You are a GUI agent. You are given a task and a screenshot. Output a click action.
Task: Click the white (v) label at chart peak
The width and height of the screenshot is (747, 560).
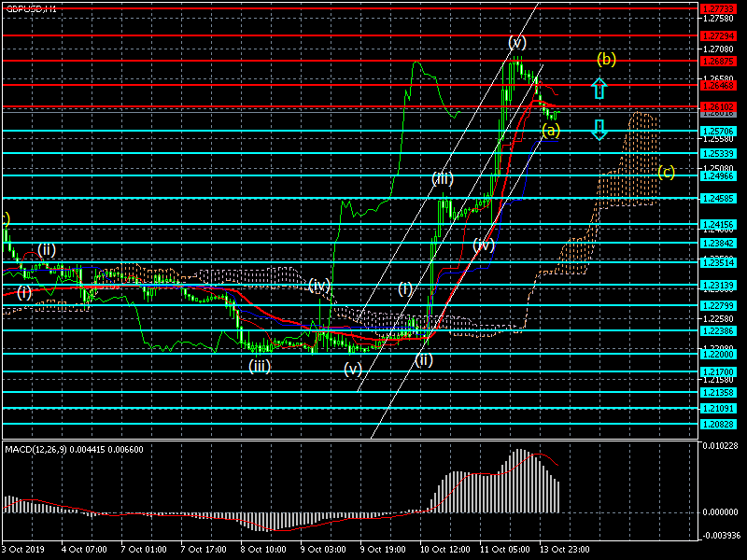click(517, 42)
